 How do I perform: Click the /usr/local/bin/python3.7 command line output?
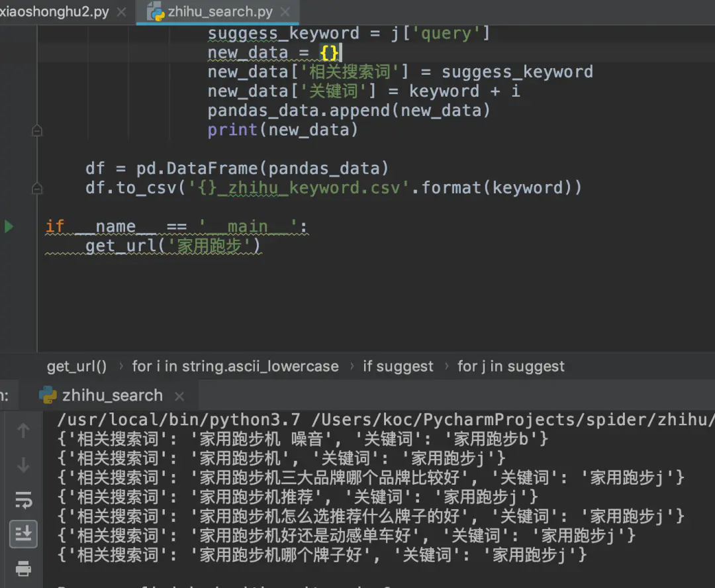click(385, 420)
